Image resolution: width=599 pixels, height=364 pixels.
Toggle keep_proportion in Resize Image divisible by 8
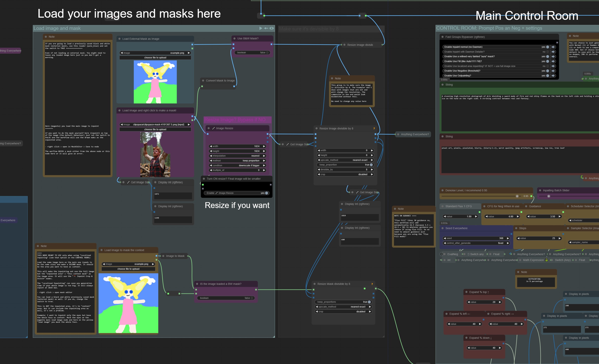click(371, 165)
